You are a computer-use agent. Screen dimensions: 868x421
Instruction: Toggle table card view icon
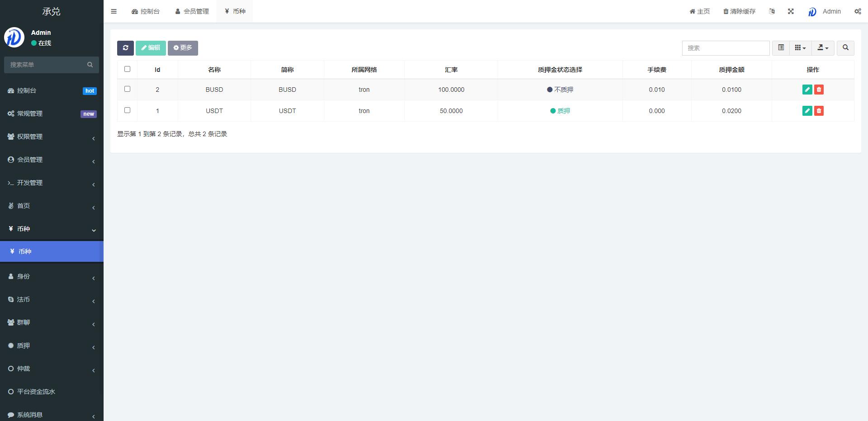[x=781, y=48]
